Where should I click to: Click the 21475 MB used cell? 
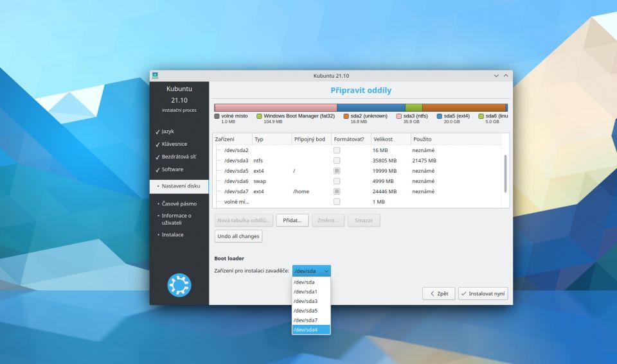click(x=424, y=160)
